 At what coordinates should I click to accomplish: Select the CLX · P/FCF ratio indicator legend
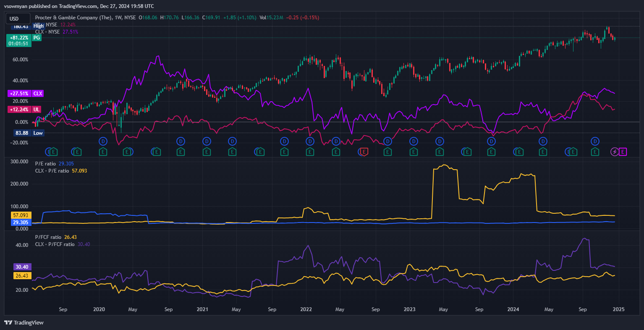[x=63, y=244]
